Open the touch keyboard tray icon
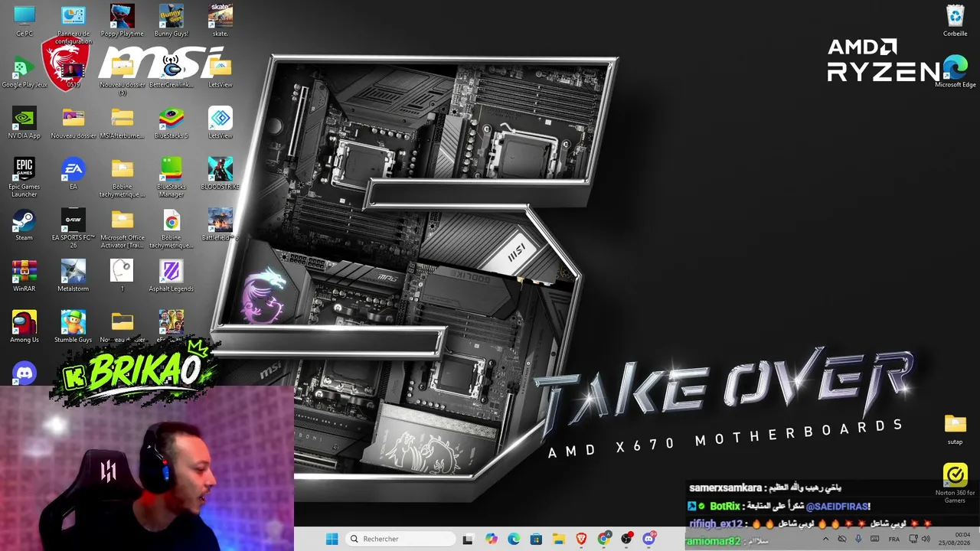Image resolution: width=980 pixels, height=551 pixels. click(875, 539)
